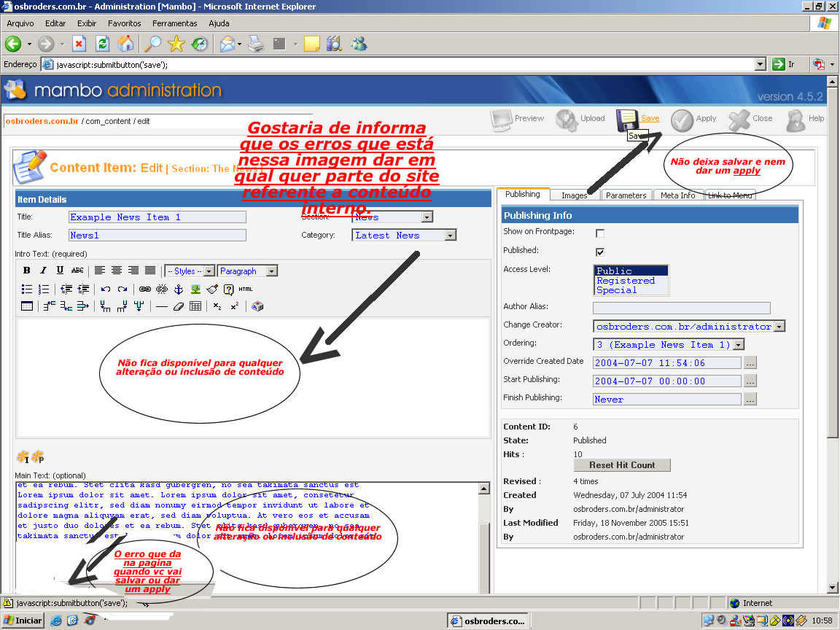Apply underline formatting in the editor
The width and height of the screenshot is (840, 630).
tap(60, 271)
